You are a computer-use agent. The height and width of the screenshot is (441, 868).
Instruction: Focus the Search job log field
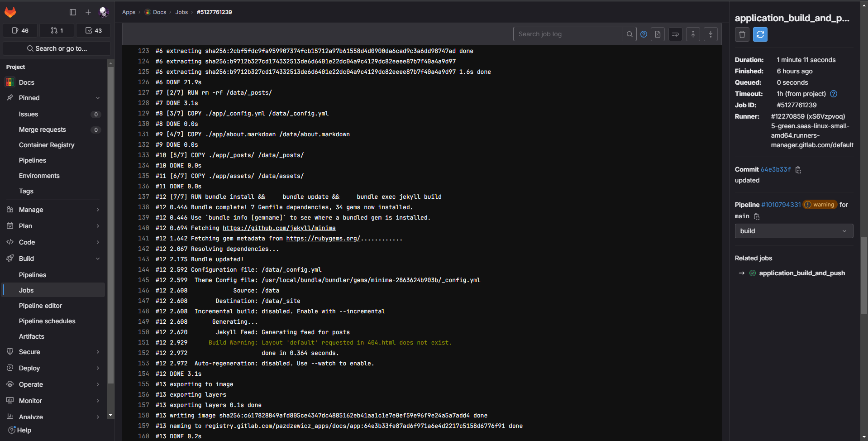pyautogui.click(x=568, y=34)
